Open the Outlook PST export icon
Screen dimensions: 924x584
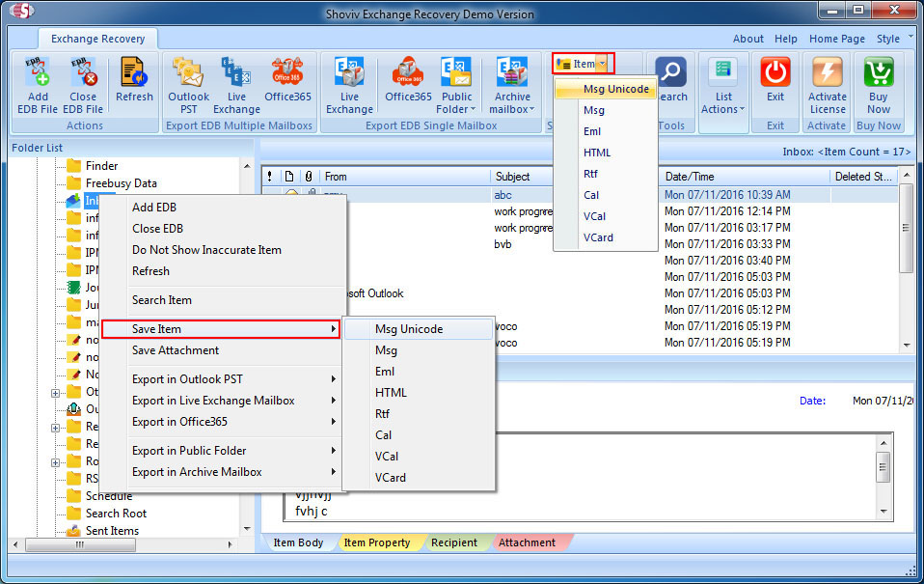point(188,73)
